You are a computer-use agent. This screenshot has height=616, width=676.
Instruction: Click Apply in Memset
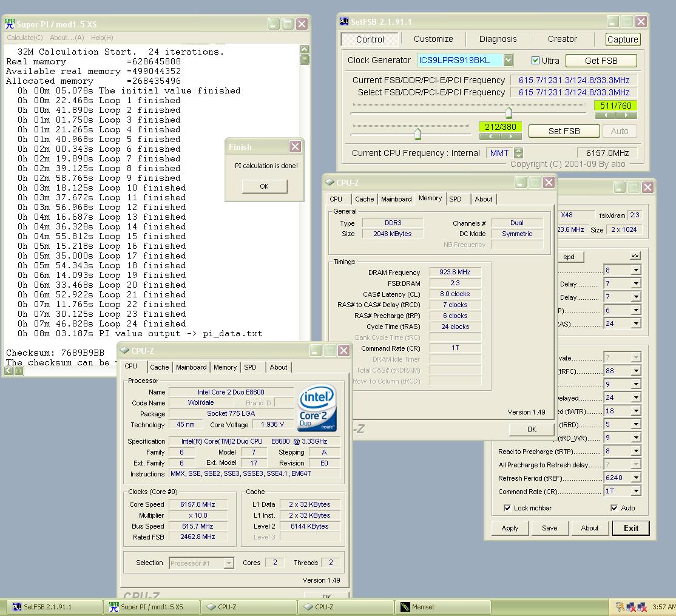510,528
